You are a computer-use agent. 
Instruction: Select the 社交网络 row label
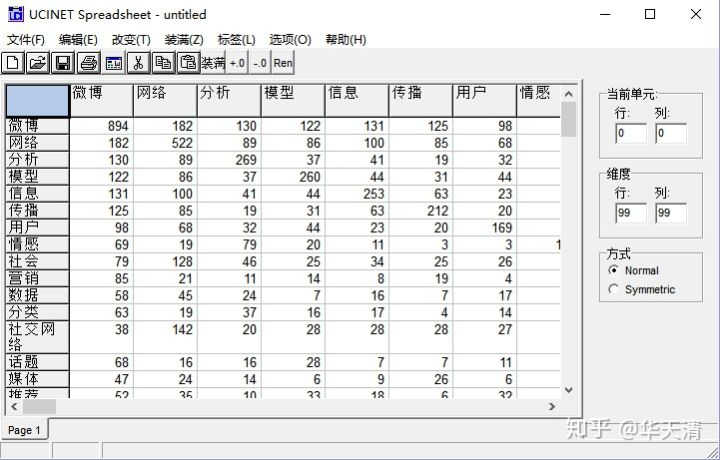click(x=38, y=337)
